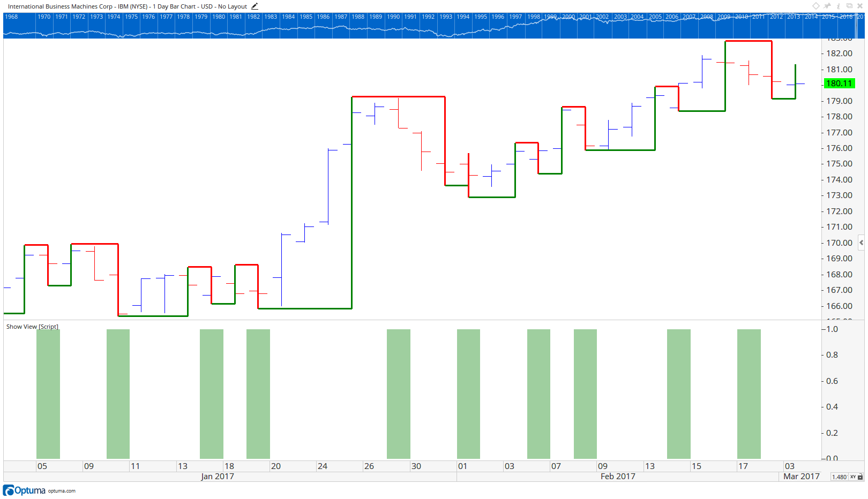Click the 179.00 price scale label
The width and height of the screenshot is (868, 499).
click(839, 101)
